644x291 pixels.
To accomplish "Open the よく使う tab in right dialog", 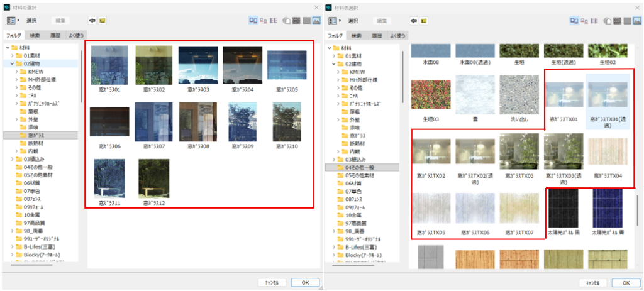I will pyautogui.click(x=397, y=35).
